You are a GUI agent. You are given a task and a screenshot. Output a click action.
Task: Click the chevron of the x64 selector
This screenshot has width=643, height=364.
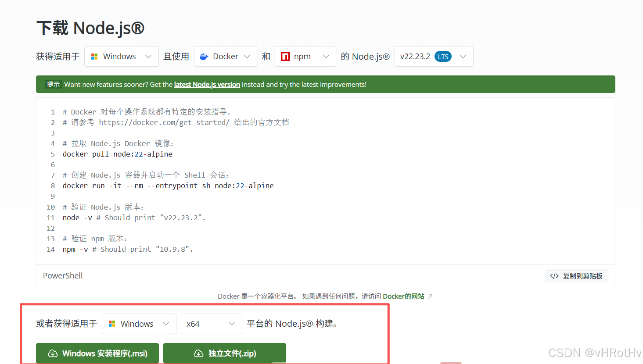(232, 324)
